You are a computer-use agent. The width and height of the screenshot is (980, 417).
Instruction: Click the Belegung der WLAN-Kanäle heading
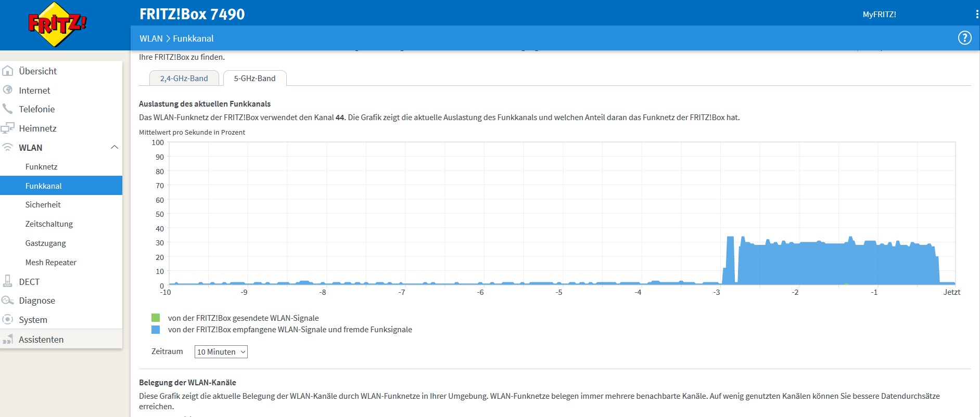click(x=187, y=382)
